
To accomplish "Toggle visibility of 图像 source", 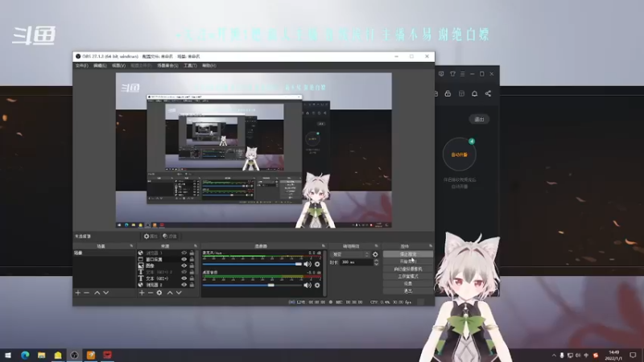I will pos(184,265).
